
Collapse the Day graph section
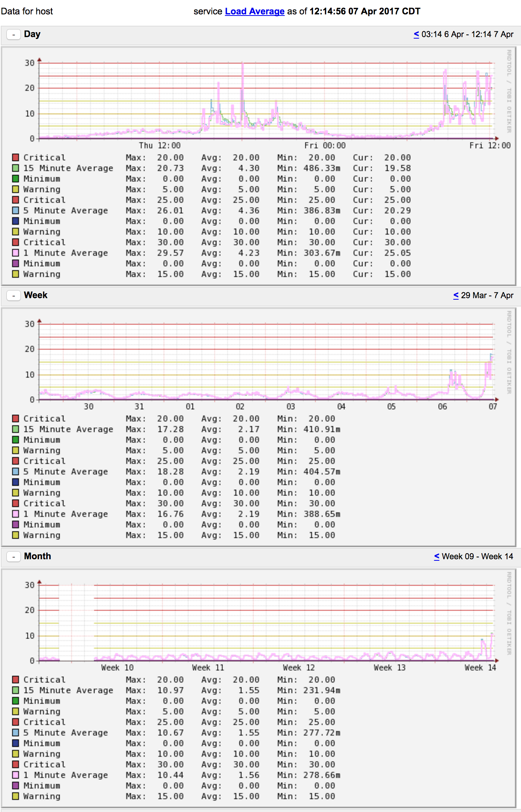pyautogui.click(x=14, y=34)
